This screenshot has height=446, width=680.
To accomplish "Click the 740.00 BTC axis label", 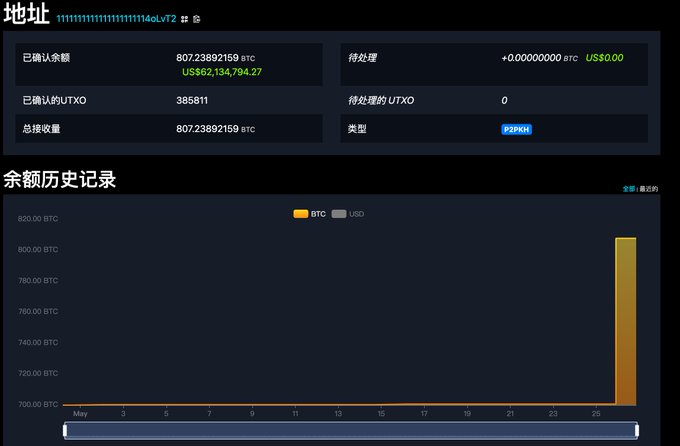I will pos(38,342).
